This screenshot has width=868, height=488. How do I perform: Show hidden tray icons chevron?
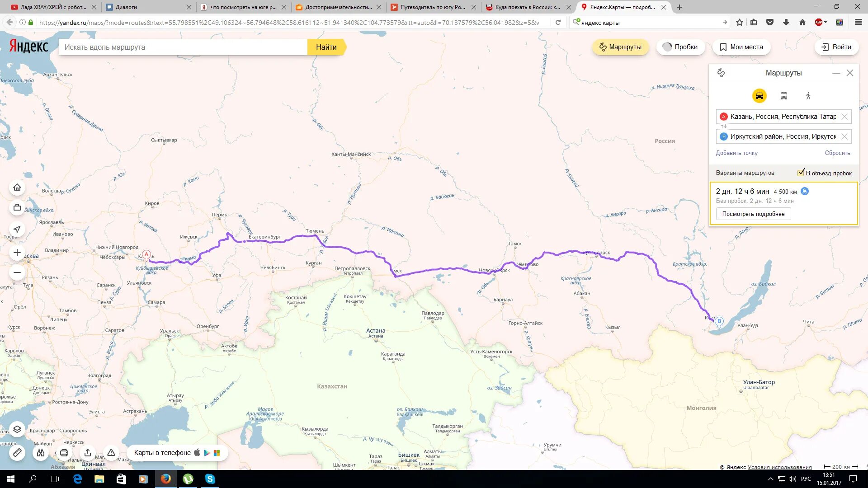click(x=771, y=479)
